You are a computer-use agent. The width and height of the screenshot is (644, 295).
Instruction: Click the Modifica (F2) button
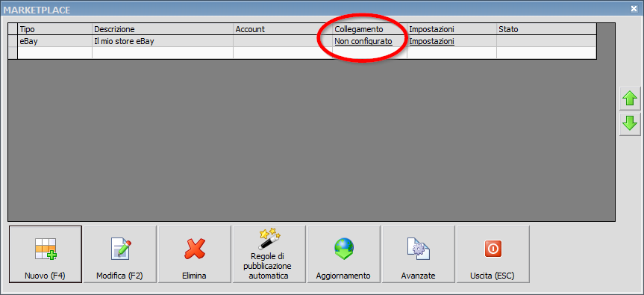click(120, 255)
